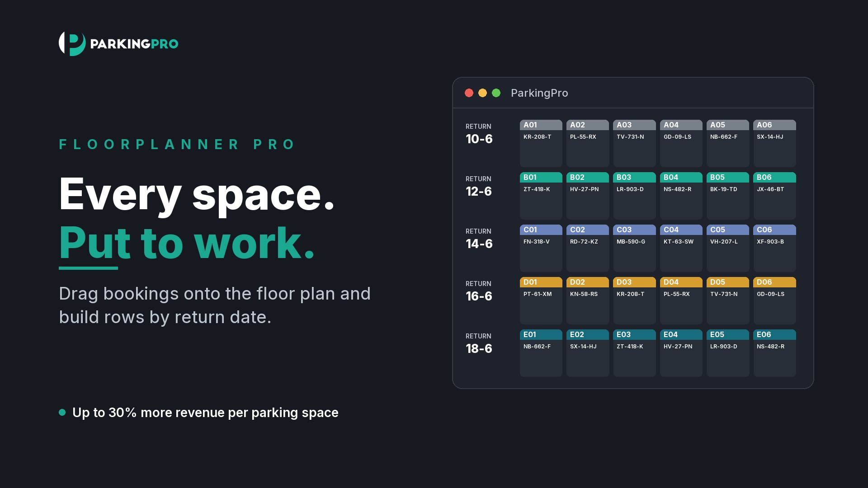Select space B01 with ZT-418-K
The image size is (868, 488).
click(x=541, y=196)
